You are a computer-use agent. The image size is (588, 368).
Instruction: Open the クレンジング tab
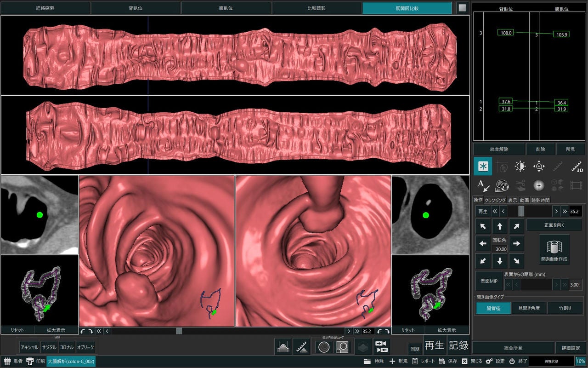click(495, 200)
